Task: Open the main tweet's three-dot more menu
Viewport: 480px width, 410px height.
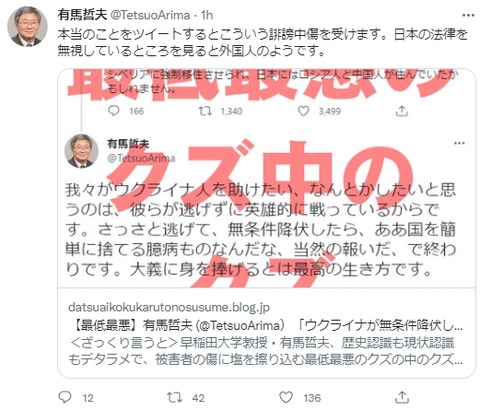Action: click(x=468, y=15)
